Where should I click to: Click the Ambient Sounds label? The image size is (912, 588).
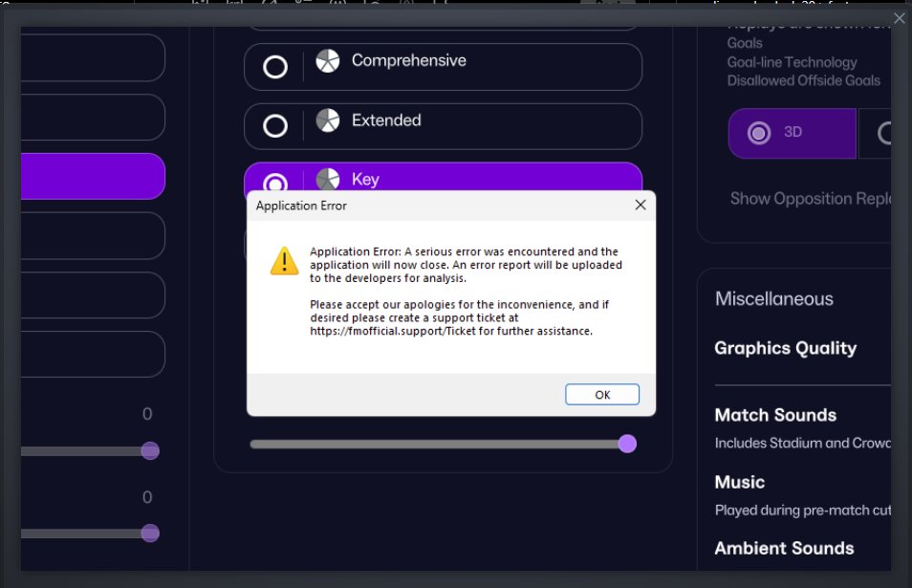[784, 548]
